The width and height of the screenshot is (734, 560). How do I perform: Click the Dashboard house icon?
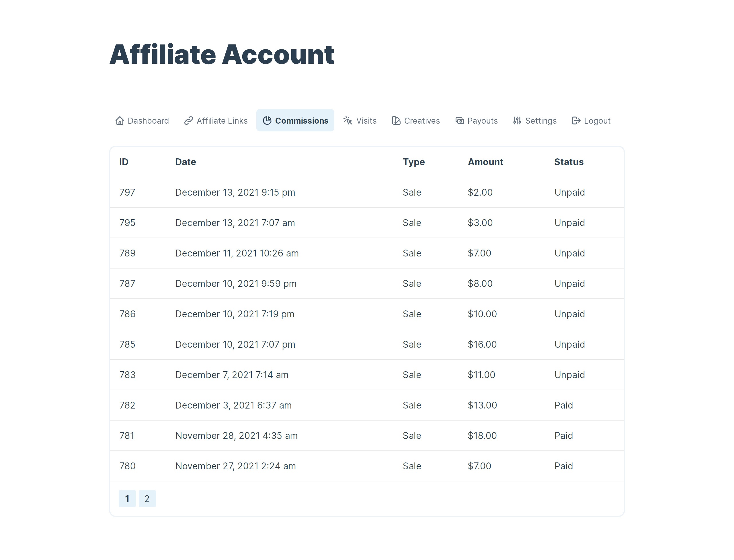pyautogui.click(x=120, y=121)
